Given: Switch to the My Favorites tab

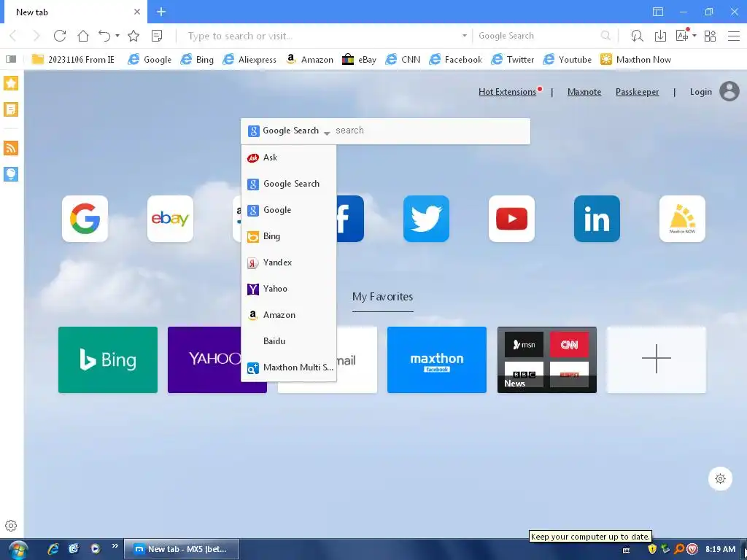Looking at the screenshot, I should coord(382,297).
